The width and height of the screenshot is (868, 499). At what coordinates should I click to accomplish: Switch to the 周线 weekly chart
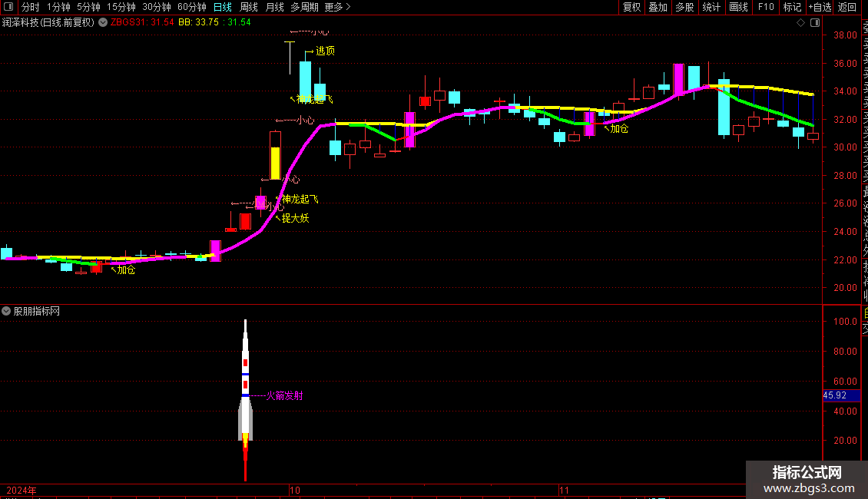click(x=249, y=7)
